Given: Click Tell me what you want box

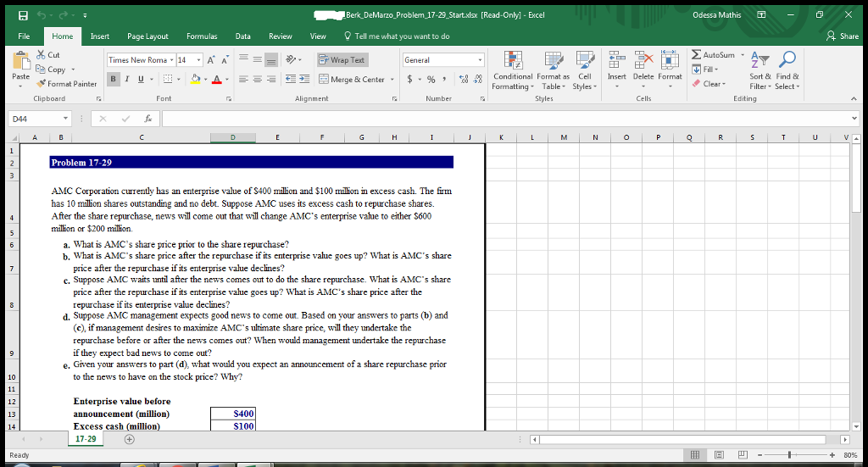Looking at the screenshot, I should pos(397,36).
